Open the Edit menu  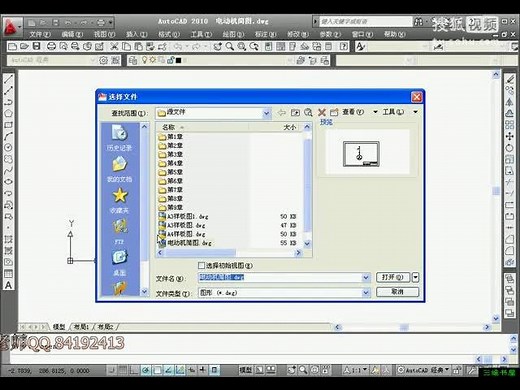(72, 34)
